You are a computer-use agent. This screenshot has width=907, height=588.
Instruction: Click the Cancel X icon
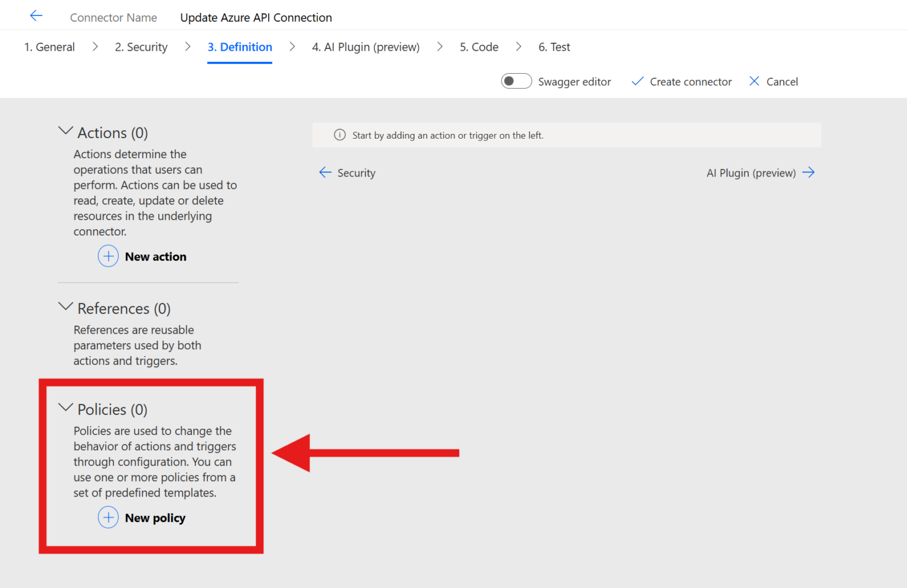[x=754, y=81]
